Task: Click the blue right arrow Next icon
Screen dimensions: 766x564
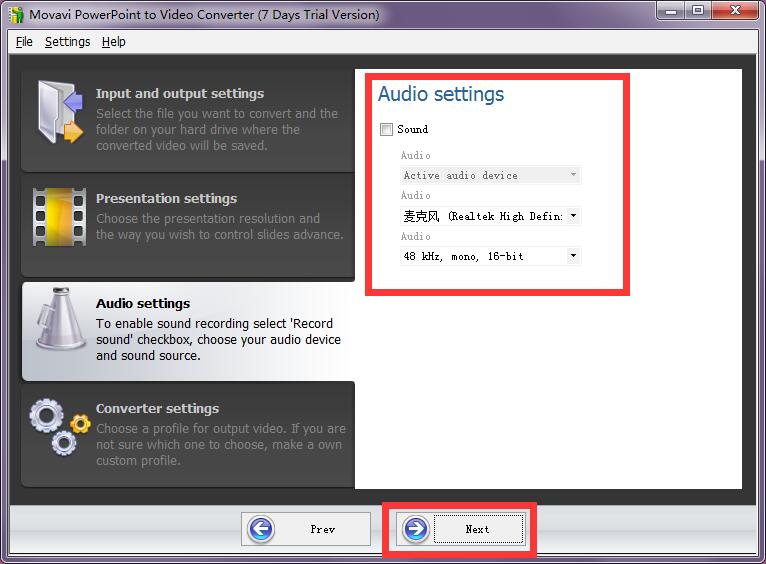Action: (416, 529)
